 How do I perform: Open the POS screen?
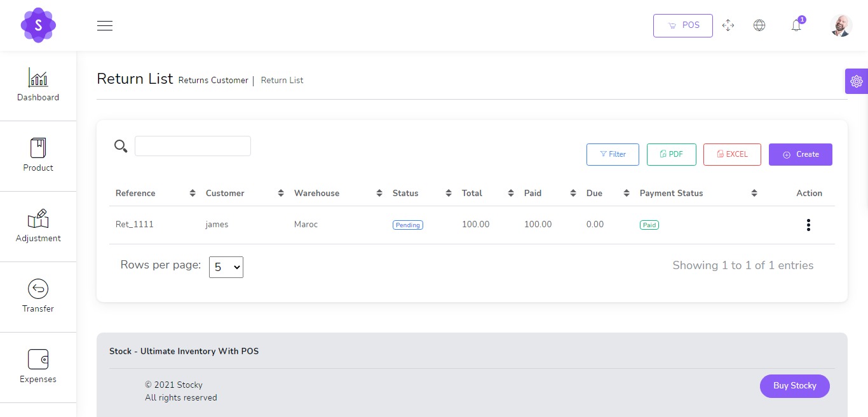coord(683,25)
